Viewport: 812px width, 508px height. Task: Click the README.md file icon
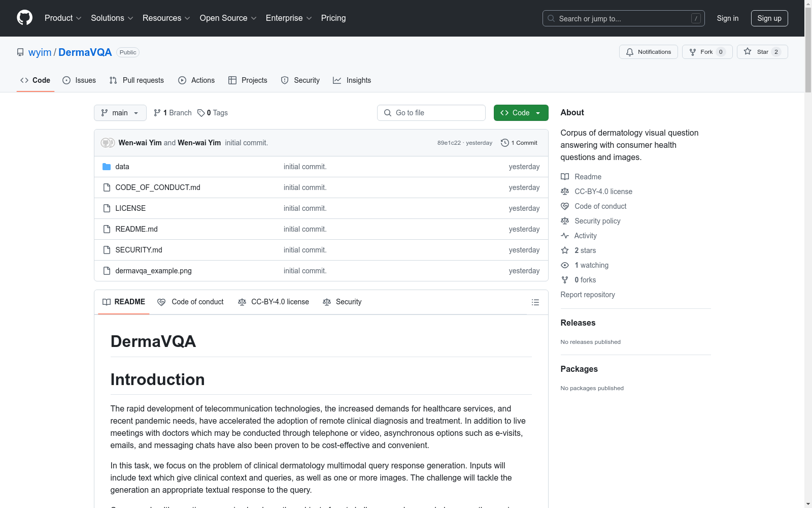(x=107, y=229)
